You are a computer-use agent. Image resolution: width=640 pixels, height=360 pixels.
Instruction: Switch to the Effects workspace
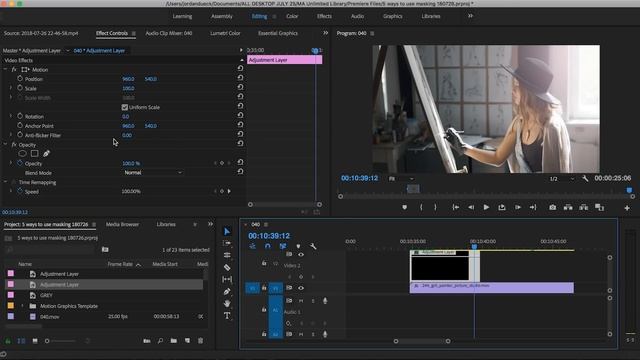click(324, 16)
